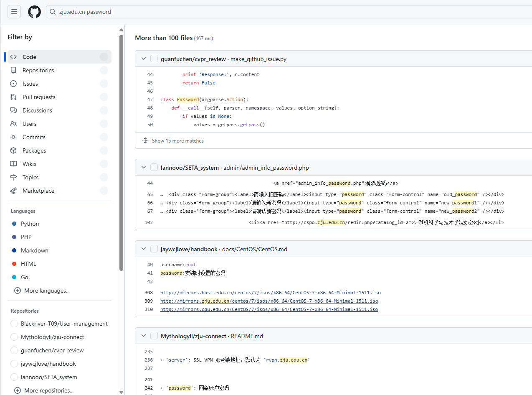
Task: Click the Discussions filter icon
Action: [13, 110]
